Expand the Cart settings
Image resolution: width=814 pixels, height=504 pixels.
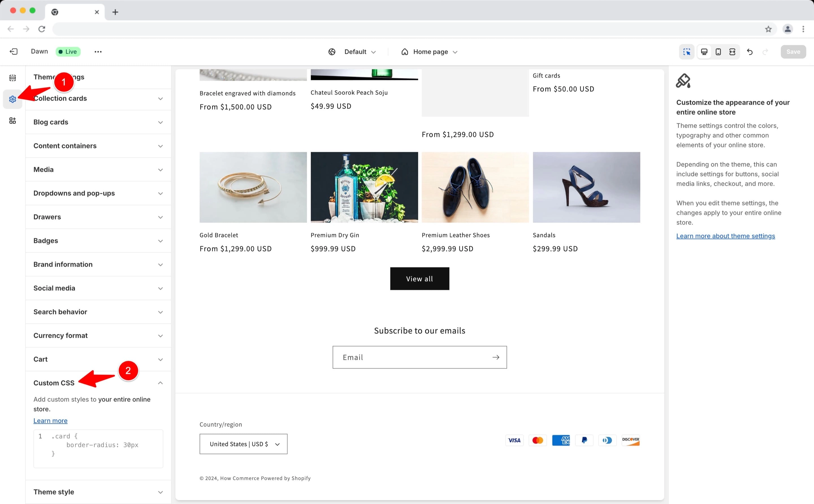tap(98, 359)
